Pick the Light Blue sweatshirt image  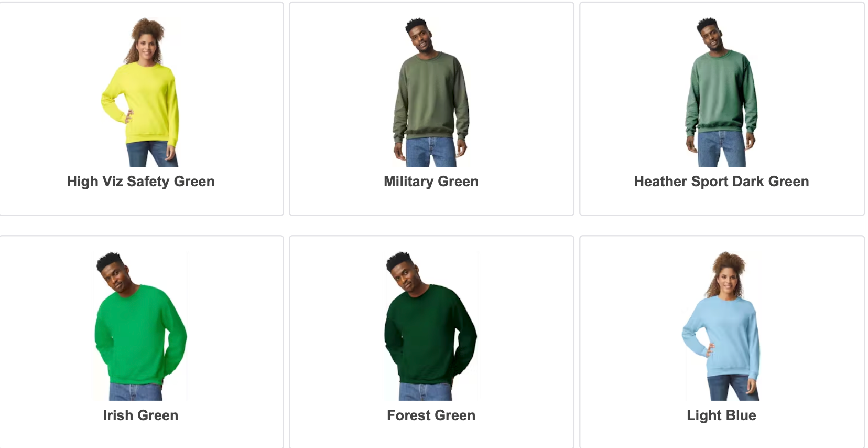721,326
